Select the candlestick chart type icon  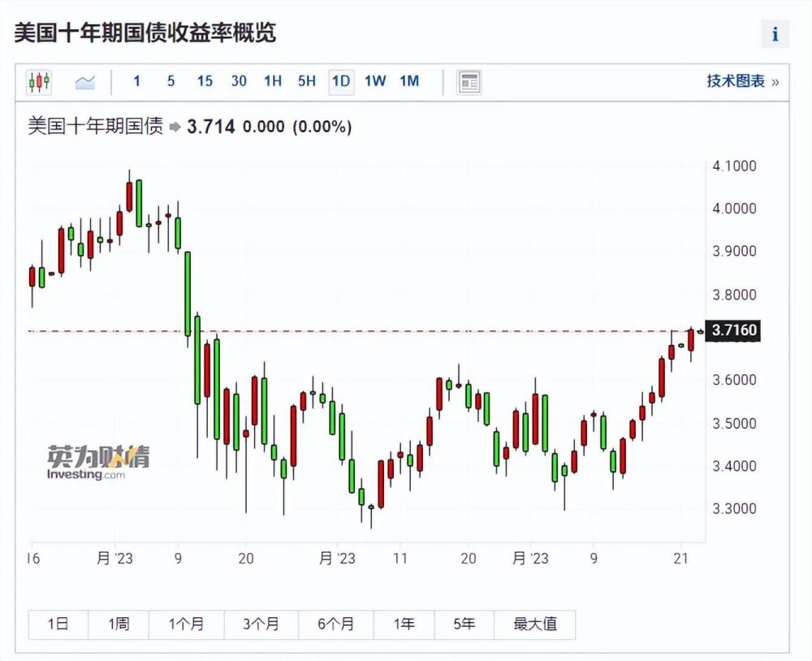pos(39,82)
